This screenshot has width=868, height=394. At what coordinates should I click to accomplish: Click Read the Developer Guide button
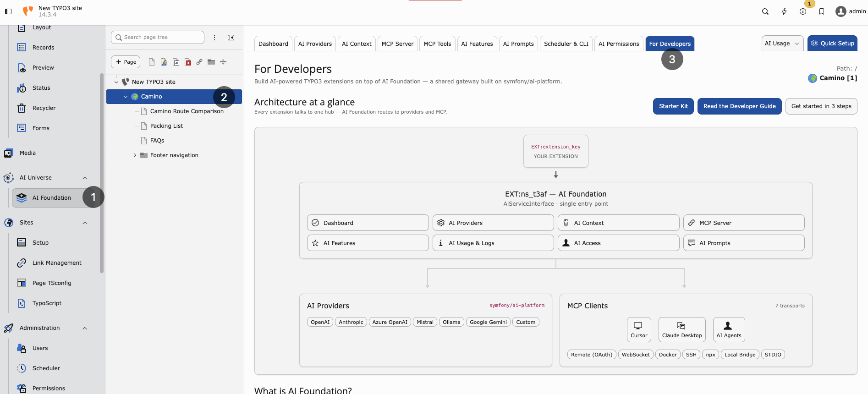pyautogui.click(x=739, y=106)
